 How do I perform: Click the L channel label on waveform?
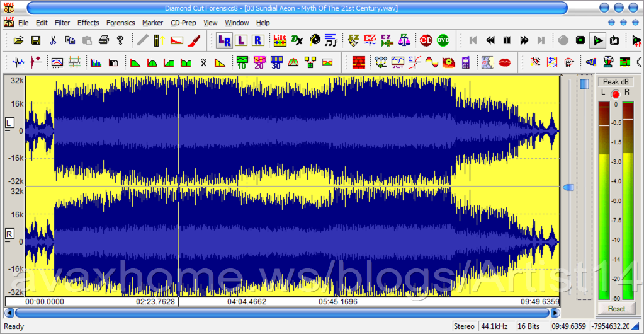point(9,122)
